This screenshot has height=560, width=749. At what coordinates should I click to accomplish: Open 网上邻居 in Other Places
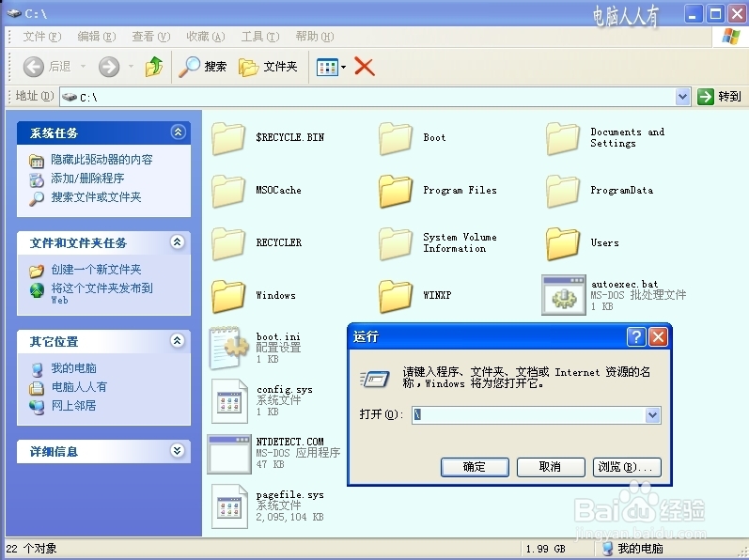[73, 405]
